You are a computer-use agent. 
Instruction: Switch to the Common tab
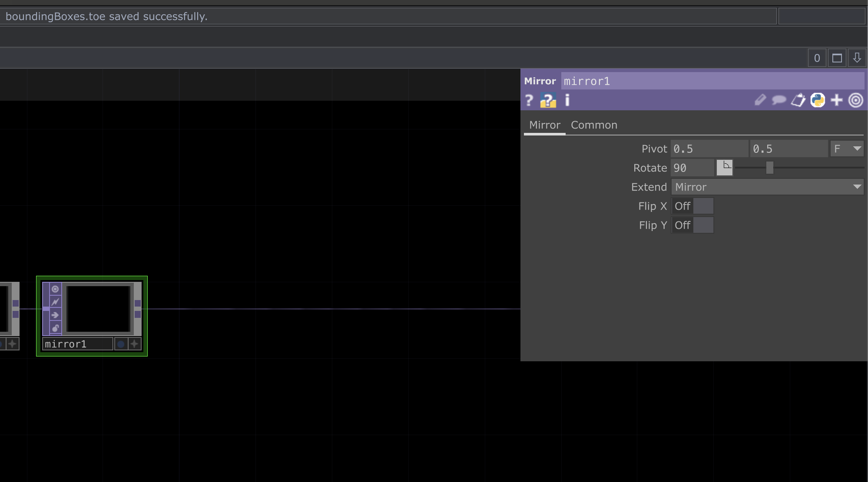click(x=593, y=125)
